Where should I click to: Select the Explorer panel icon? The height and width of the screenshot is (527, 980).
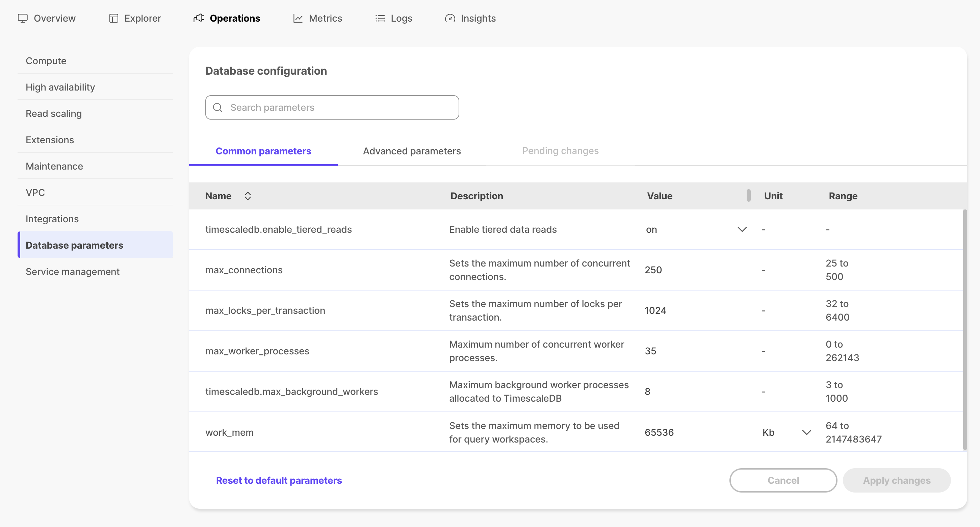click(x=113, y=18)
